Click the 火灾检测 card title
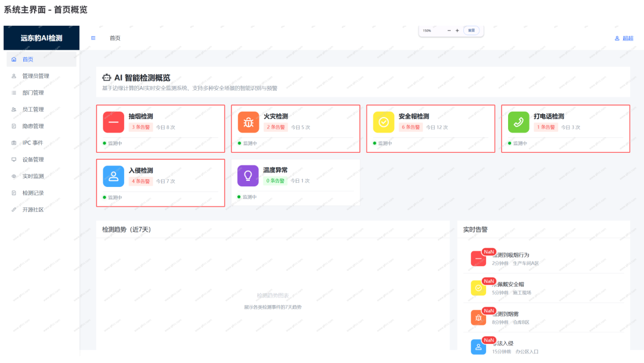 (x=275, y=116)
